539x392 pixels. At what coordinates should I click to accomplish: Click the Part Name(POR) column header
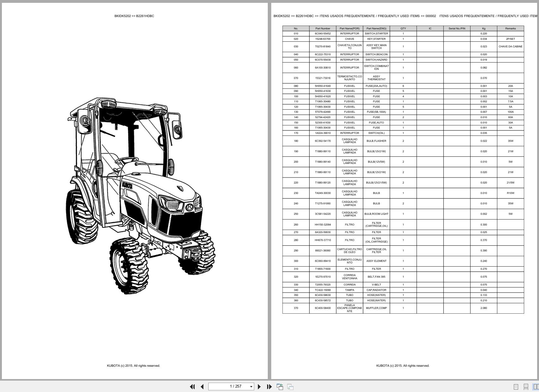350,28
